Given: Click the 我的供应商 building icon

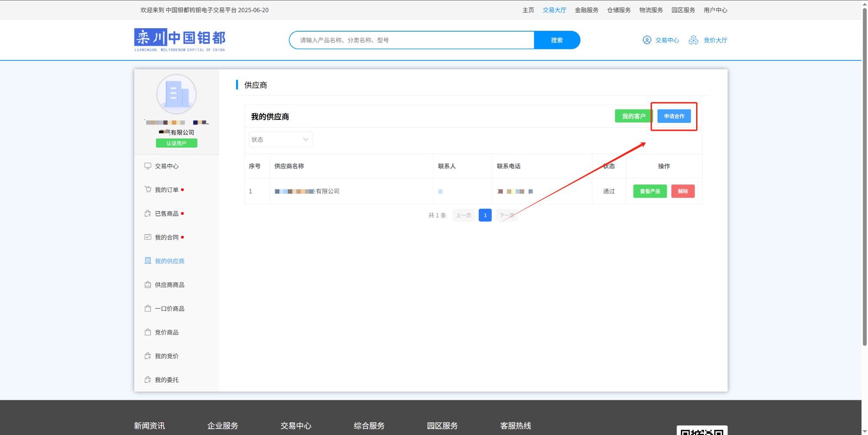Looking at the screenshot, I should pos(148,261).
